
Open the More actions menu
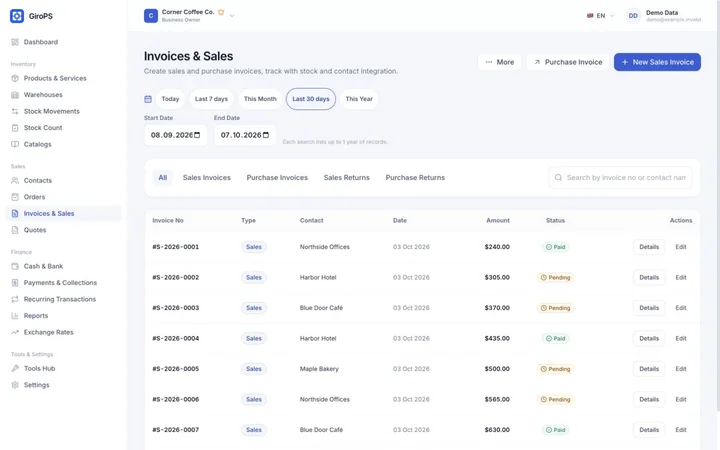[x=500, y=62]
